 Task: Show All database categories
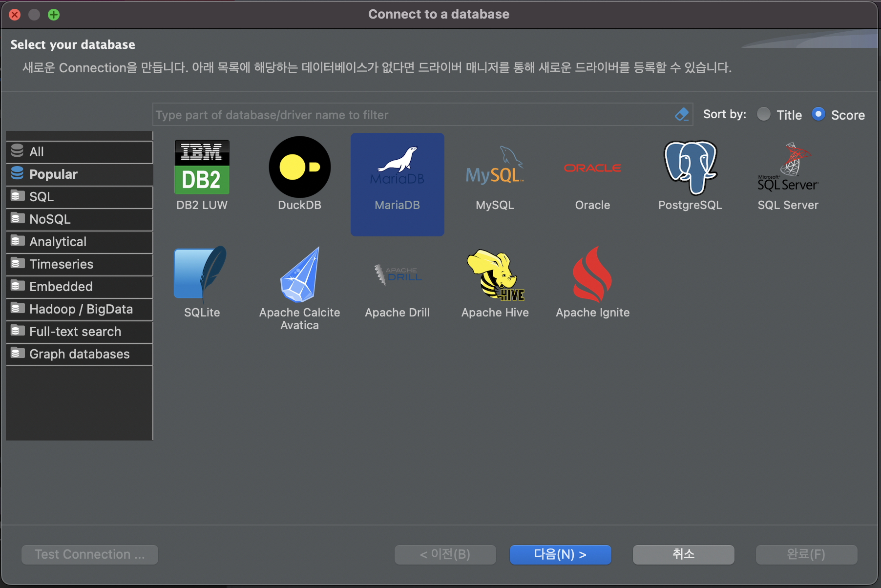coord(79,152)
